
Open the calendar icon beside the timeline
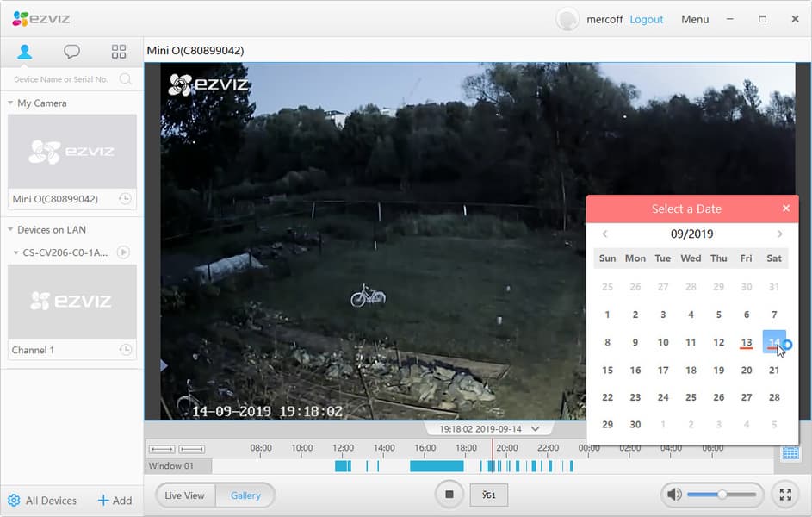coord(790,453)
